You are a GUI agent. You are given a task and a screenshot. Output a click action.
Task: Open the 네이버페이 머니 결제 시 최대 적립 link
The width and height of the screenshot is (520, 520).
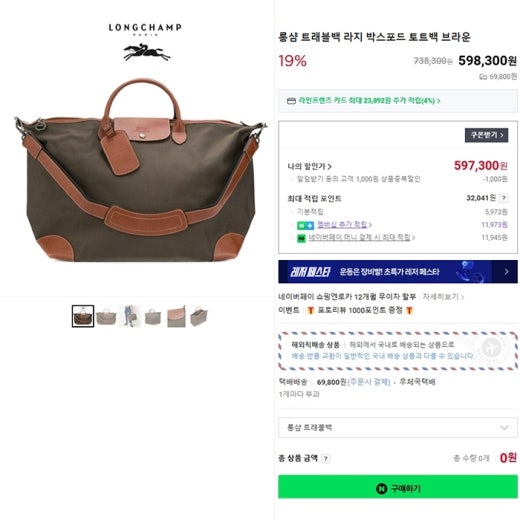coord(359,237)
